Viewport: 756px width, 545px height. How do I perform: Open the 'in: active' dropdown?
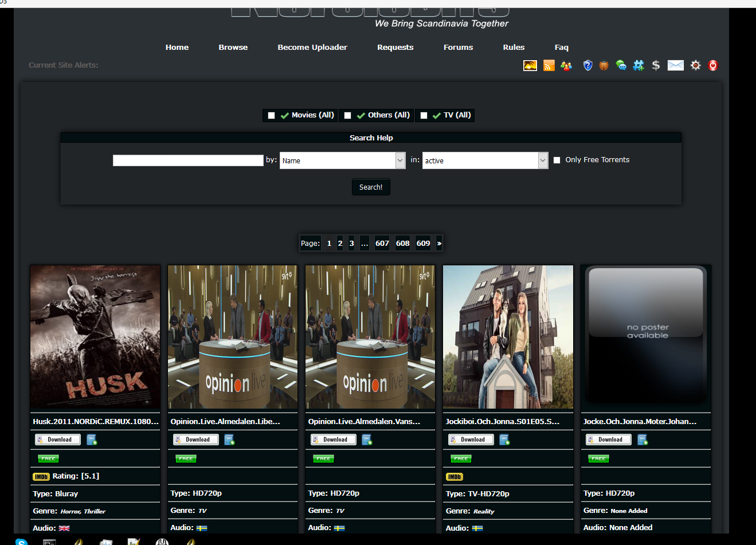(x=485, y=160)
